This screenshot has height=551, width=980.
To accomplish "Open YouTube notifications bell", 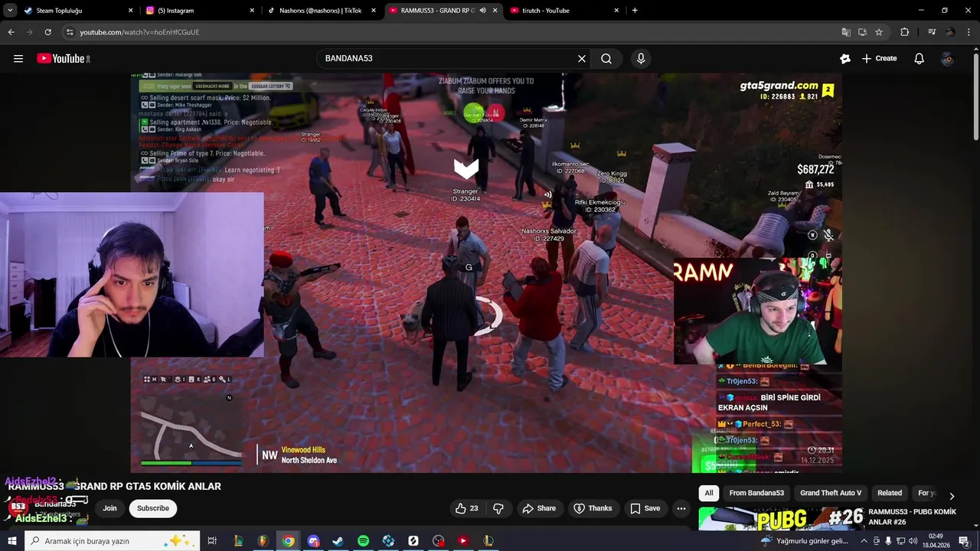I will 919,58.
